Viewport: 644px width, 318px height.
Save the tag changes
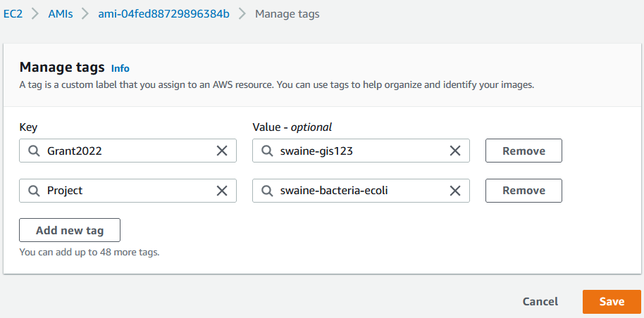tap(612, 302)
